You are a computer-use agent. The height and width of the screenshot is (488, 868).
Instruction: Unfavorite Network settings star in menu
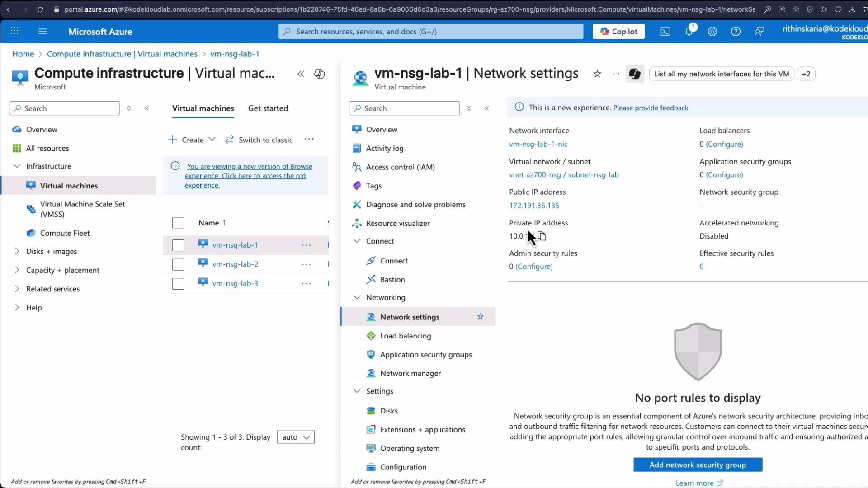[x=481, y=317]
